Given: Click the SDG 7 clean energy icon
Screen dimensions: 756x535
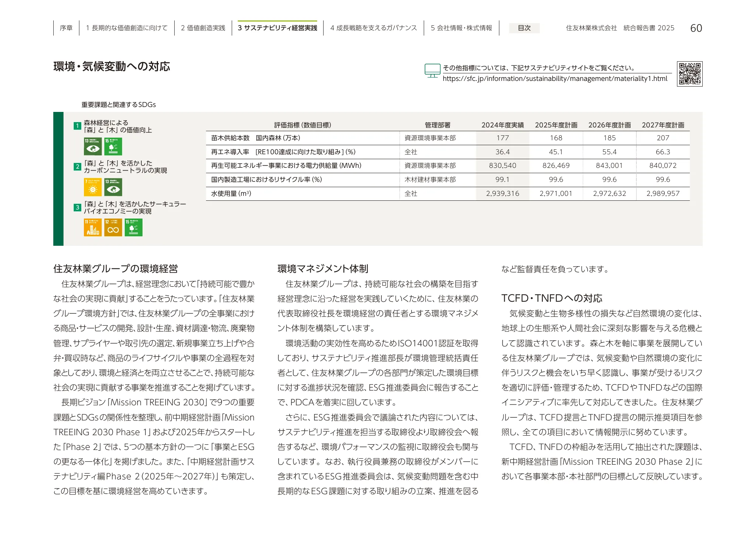Looking at the screenshot, I should 93,187.
